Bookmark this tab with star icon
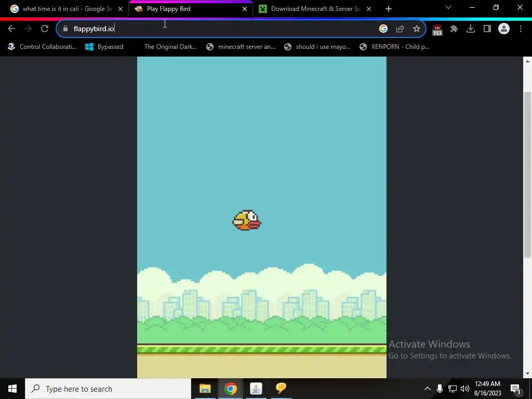 [x=417, y=29]
